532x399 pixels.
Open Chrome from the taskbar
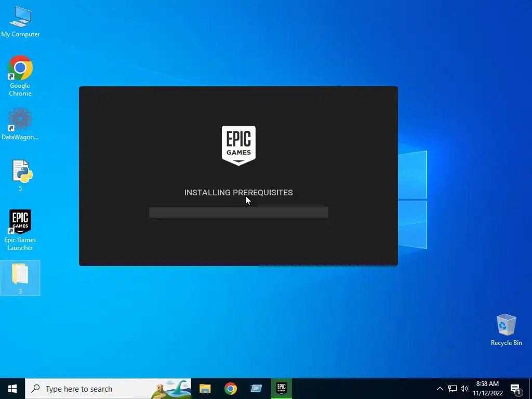coord(230,389)
